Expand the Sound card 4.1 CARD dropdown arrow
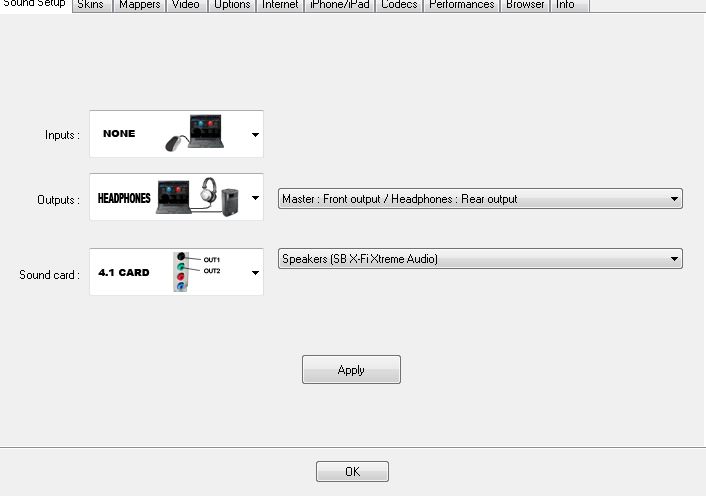Viewport: 706px width, 496px height. tap(255, 272)
